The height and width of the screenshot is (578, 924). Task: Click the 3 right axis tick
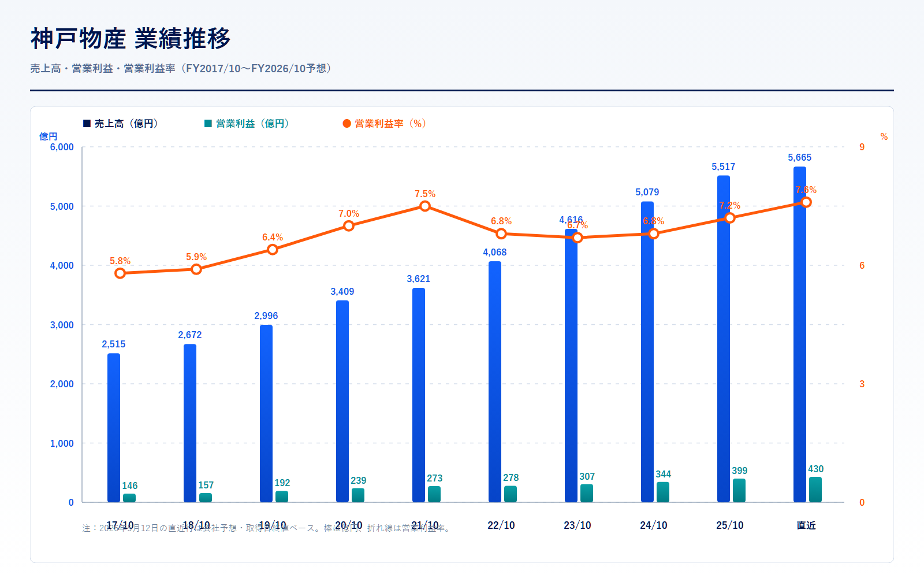tap(862, 384)
